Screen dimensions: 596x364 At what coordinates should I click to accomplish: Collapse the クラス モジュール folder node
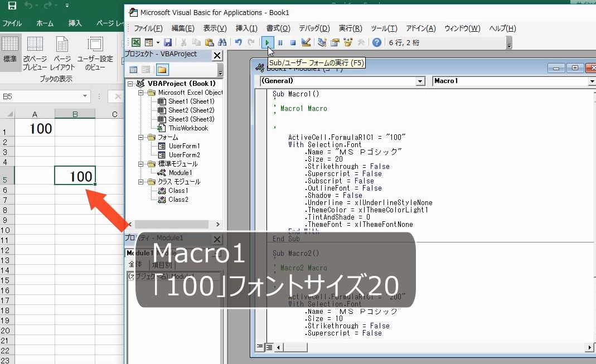tap(140, 182)
